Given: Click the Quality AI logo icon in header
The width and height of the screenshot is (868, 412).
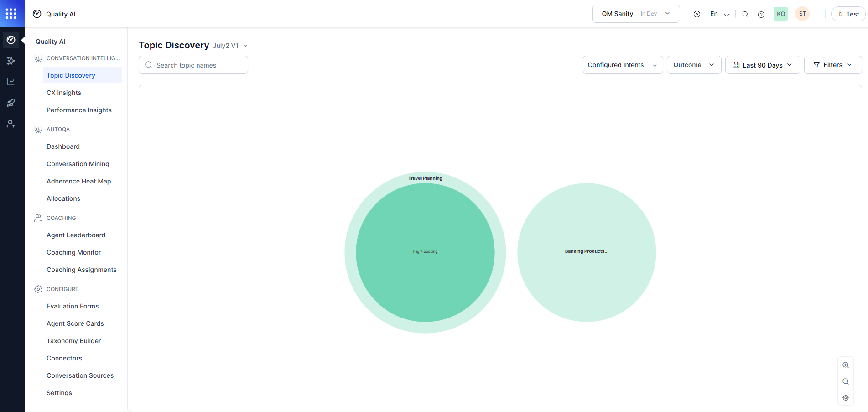Looking at the screenshot, I should coord(37,14).
